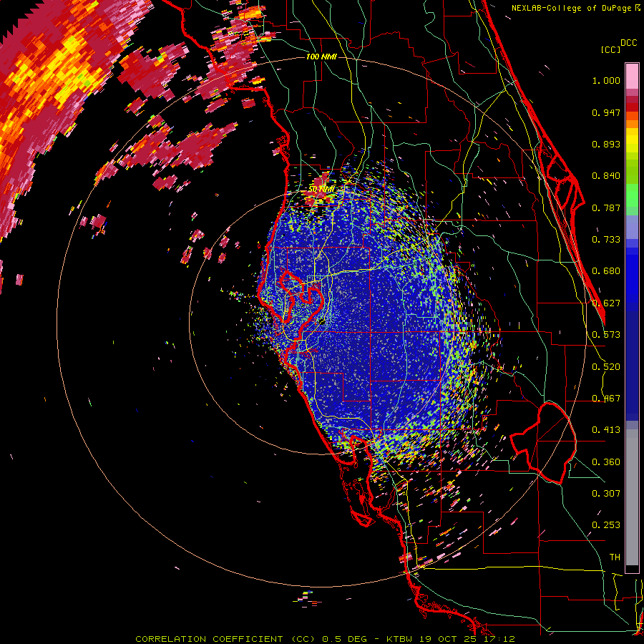Image resolution: width=644 pixels, height=644 pixels.
Task: Select the 0.520 legend value
Action: (x=606, y=367)
